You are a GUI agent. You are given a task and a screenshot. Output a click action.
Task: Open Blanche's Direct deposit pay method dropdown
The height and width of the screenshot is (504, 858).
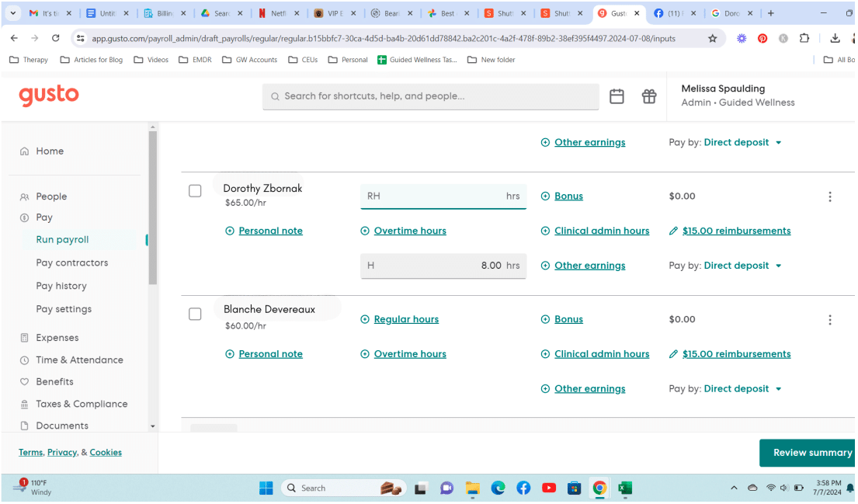click(743, 388)
